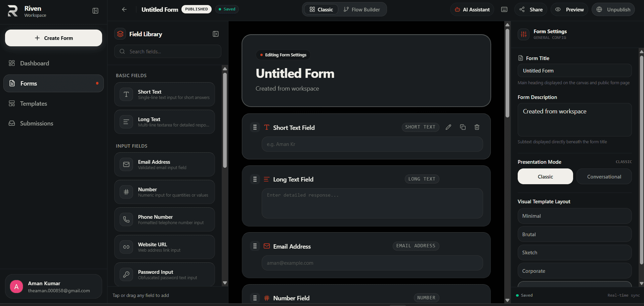Switch to Flow Builder view

(x=362, y=9)
